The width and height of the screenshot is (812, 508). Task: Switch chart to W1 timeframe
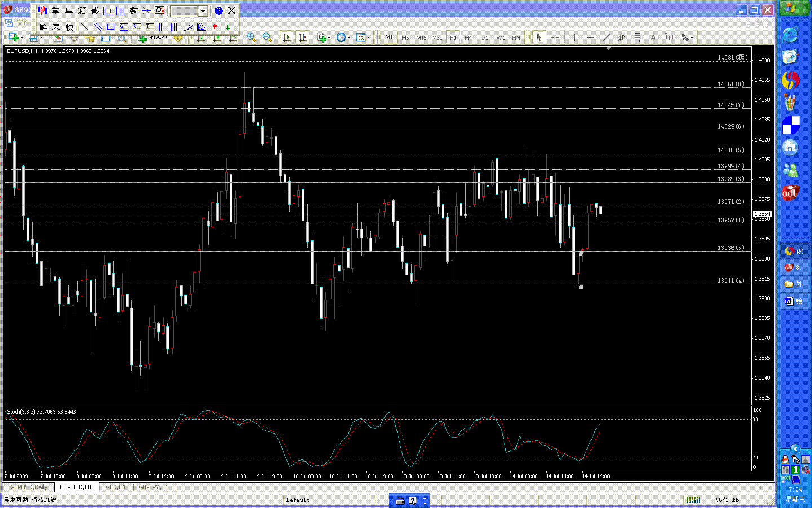point(501,37)
